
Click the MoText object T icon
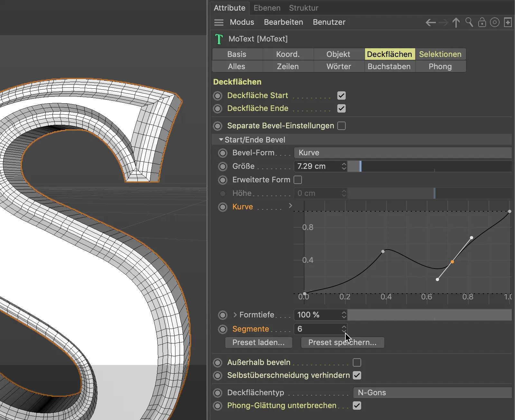point(219,39)
